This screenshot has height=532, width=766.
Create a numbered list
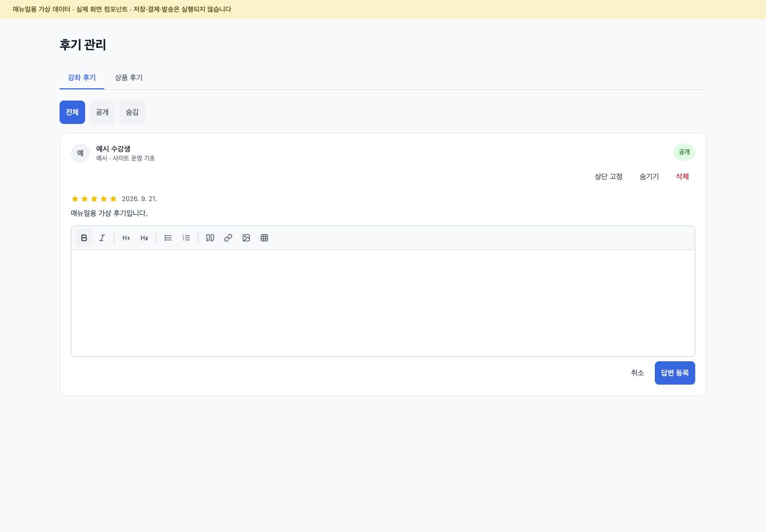tap(186, 238)
